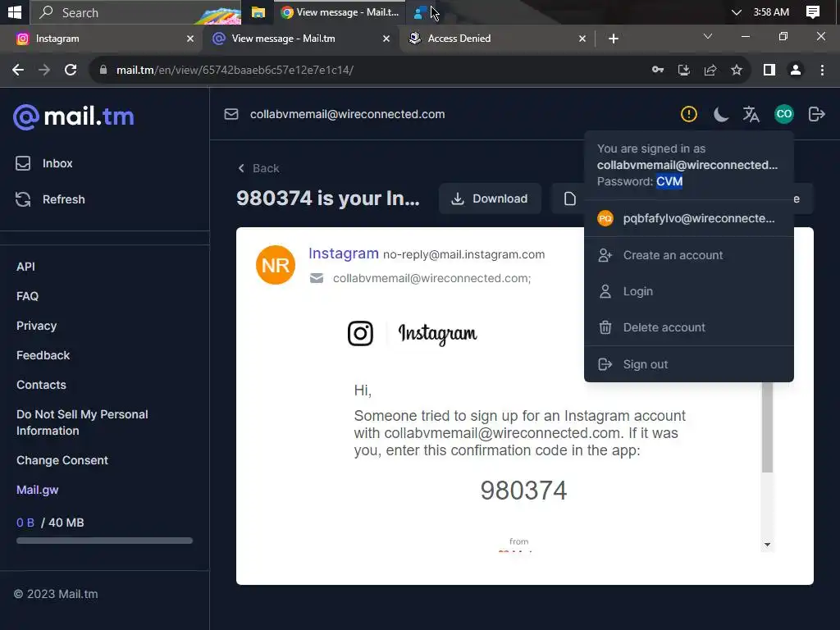The width and height of the screenshot is (840, 630).
Task: Close the Access Denied tab
Action: coord(582,39)
